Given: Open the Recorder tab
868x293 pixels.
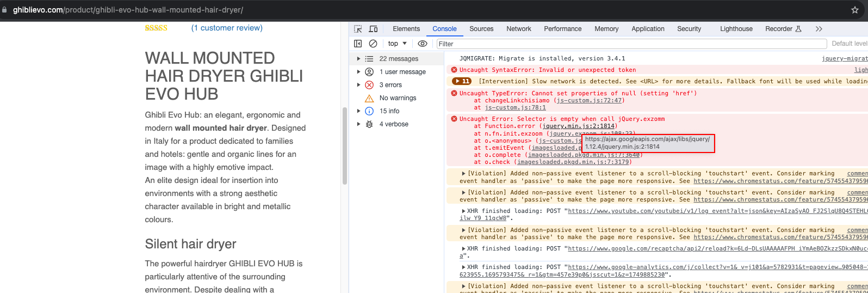Looking at the screenshot, I should click(783, 29).
